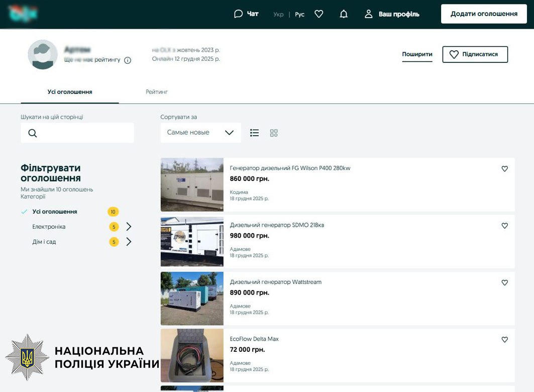This screenshot has height=392, width=534.
Task: Click the search magnifier icon
Action: click(32, 133)
